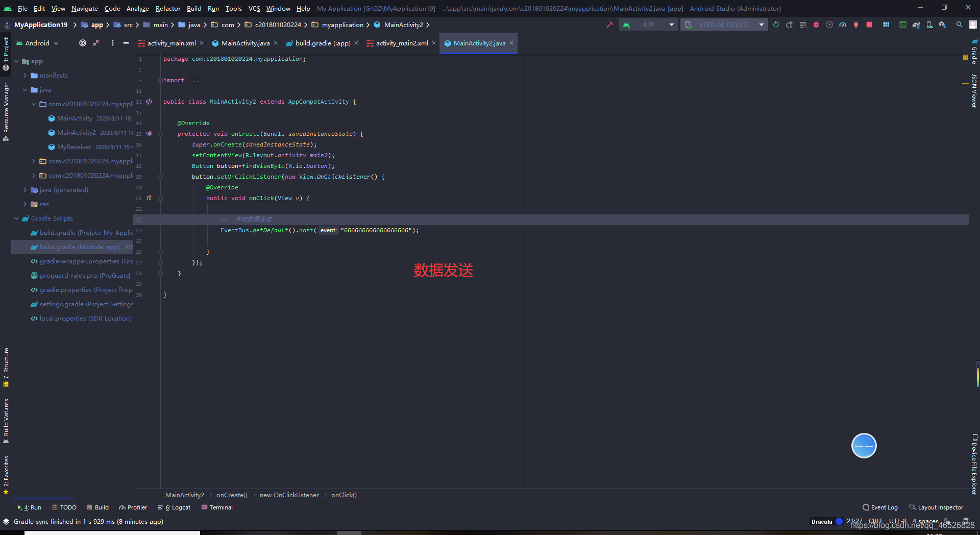980x535 pixels.
Task: Open the VIRTUAL DEVICE selector dropdown
Action: (724, 25)
